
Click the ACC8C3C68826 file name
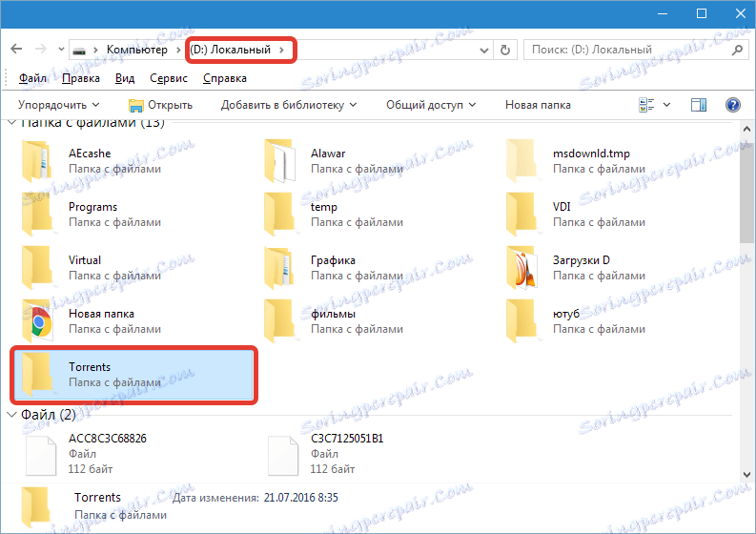pos(108,439)
